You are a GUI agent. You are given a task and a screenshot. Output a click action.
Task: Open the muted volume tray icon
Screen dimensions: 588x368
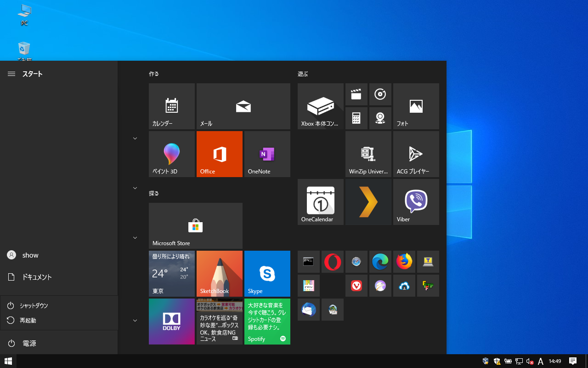point(530,361)
